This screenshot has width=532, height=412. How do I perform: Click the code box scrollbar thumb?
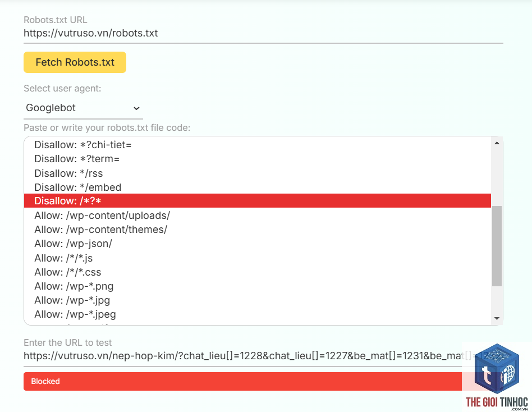[x=497, y=246]
